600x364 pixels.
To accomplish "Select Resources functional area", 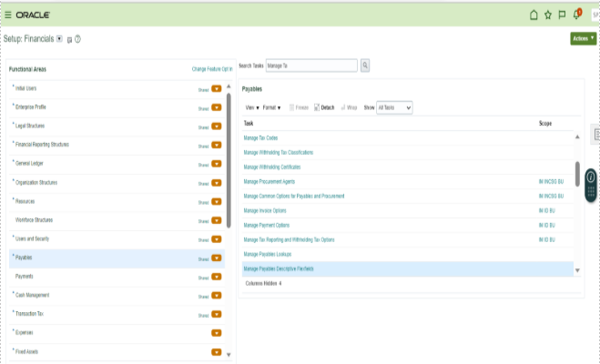I will (25, 201).
